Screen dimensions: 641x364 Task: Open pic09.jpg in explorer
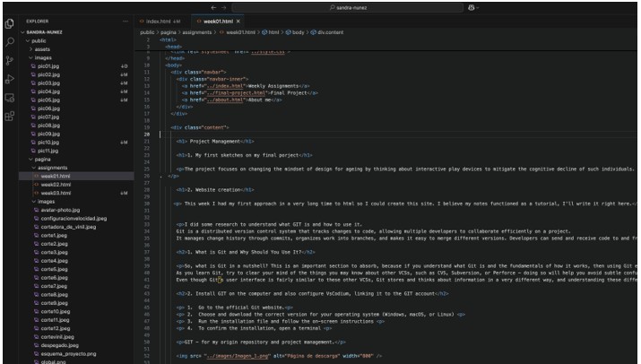click(48, 134)
